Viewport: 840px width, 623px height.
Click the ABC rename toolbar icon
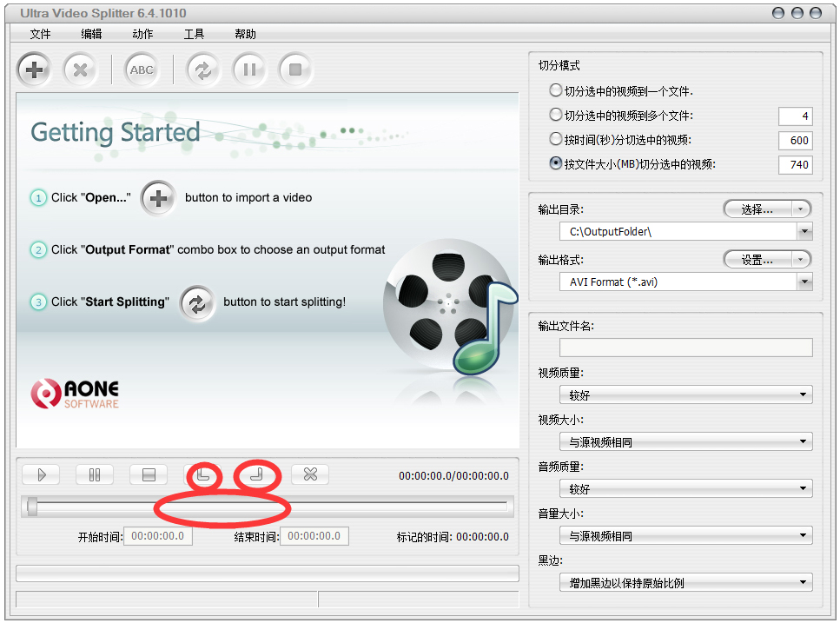point(142,70)
